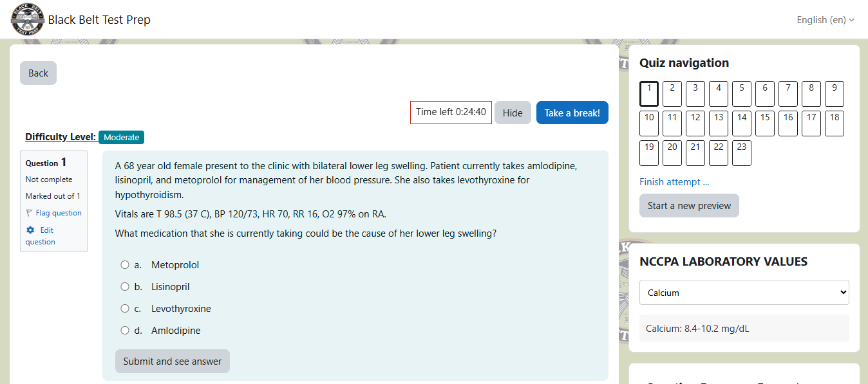Go to question 2 in quiz navigation
Image resolution: width=868 pixels, height=384 pixels.
[672, 94]
